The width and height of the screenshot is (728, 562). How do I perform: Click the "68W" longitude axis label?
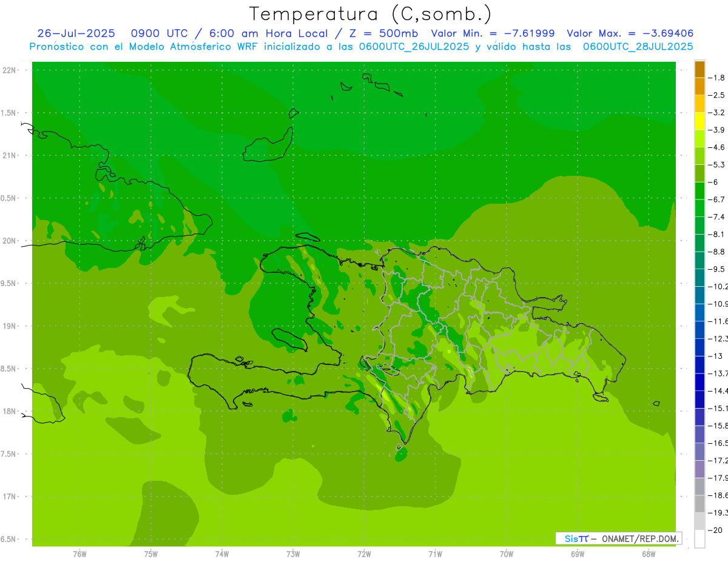point(649,554)
